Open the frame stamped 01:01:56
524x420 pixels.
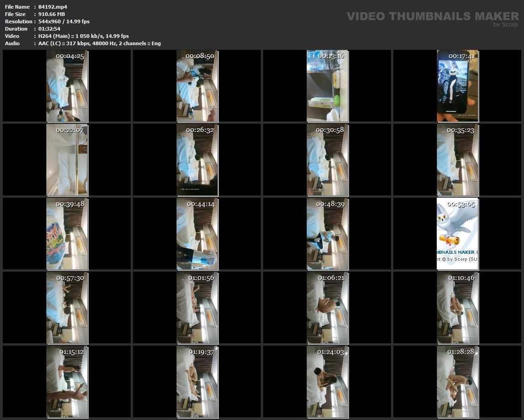(x=197, y=308)
